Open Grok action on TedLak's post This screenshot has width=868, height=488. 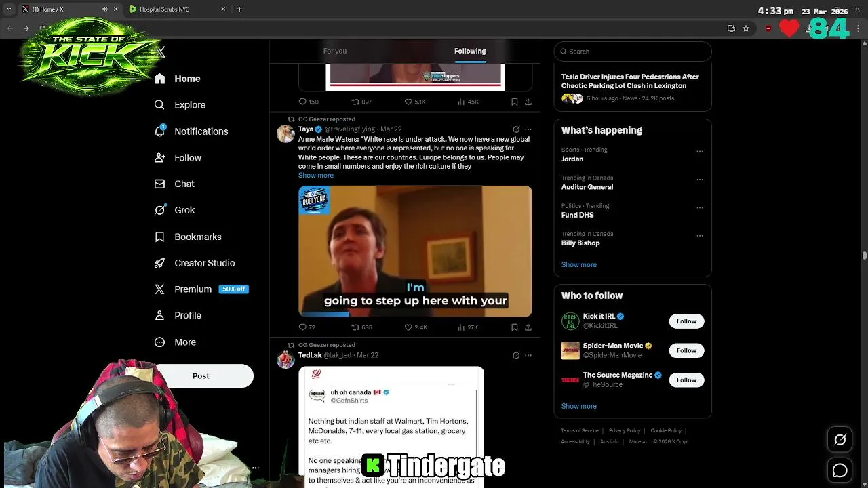[x=516, y=355]
